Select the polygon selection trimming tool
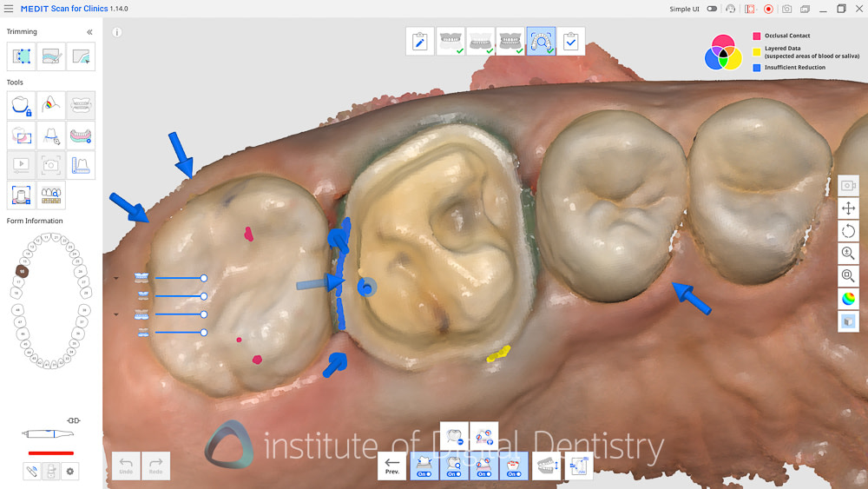This screenshot has width=868, height=489. point(21,56)
